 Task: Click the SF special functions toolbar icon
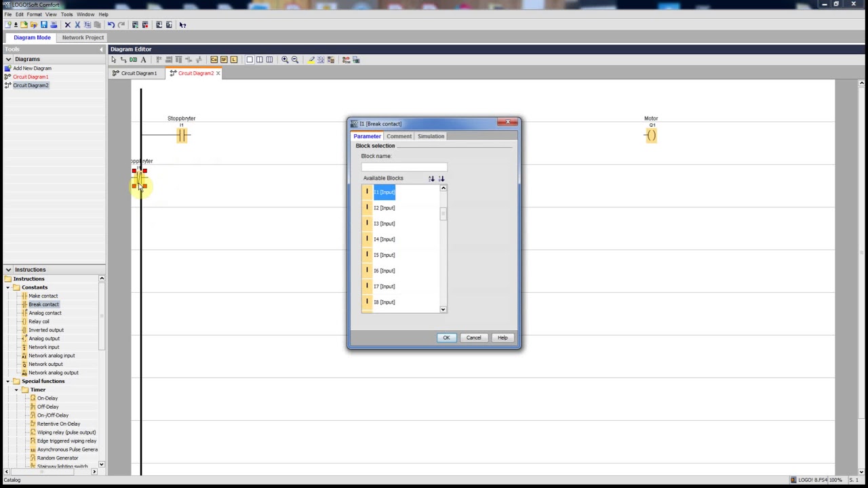point(224,60)
